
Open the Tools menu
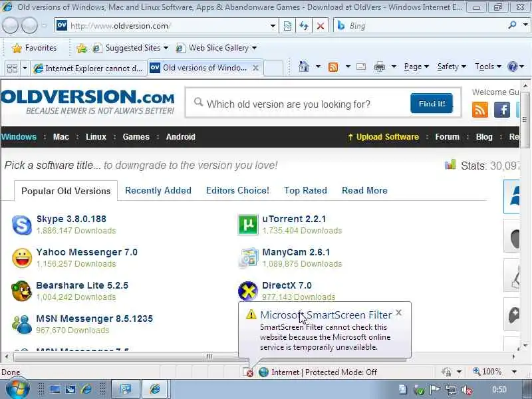[488, 66]
